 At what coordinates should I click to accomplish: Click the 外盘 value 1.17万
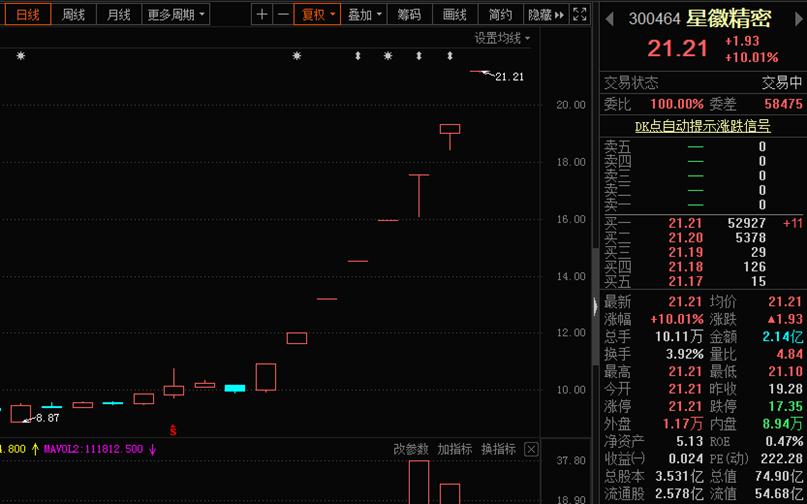682,424
